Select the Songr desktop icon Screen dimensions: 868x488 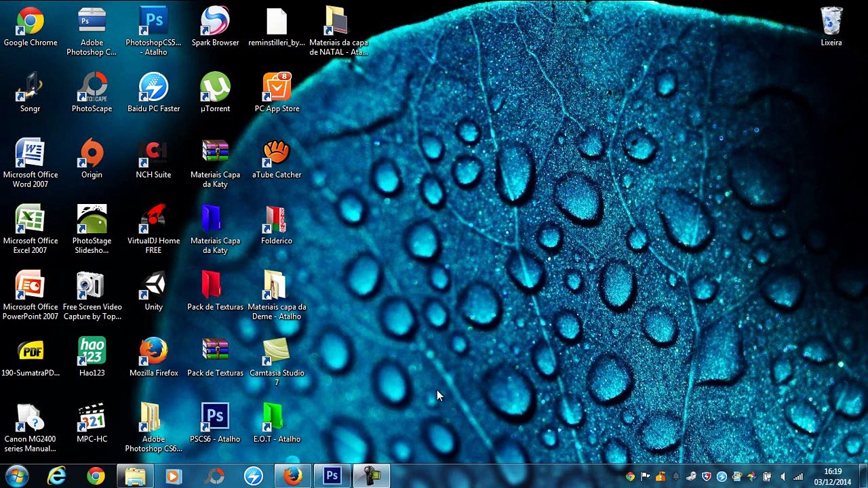click(31, 93)
